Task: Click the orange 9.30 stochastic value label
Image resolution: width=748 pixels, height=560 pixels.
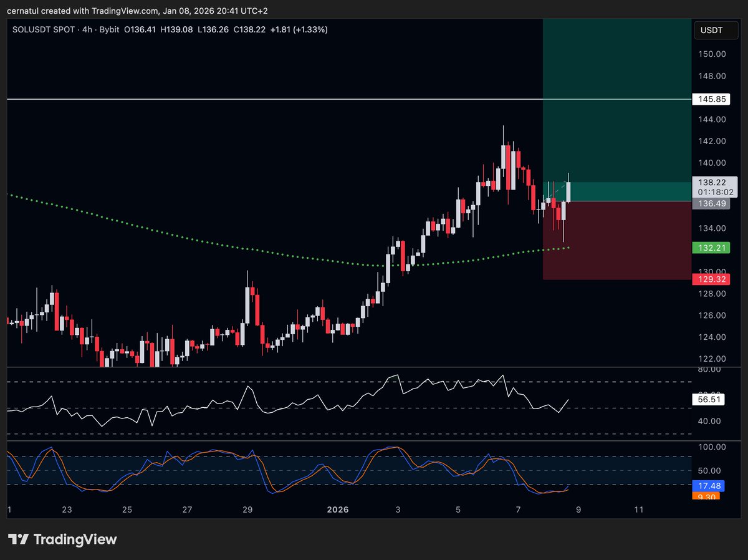Action: 705,496
